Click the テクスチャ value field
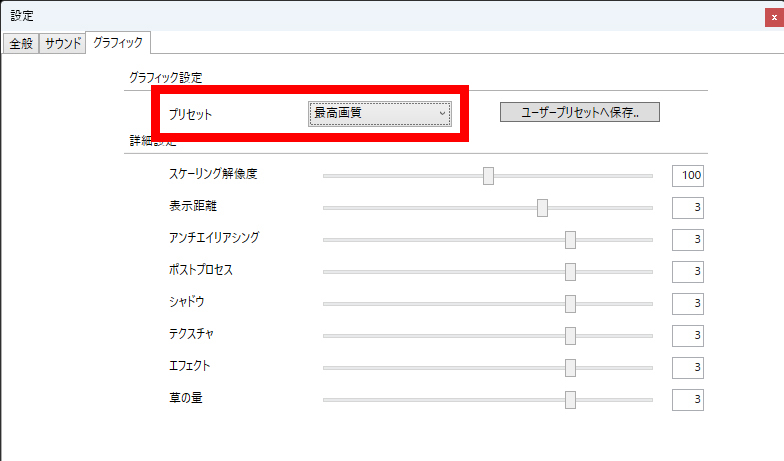Image resolution: width=784 pixels, height=461 pixels. tap(688, 336)
